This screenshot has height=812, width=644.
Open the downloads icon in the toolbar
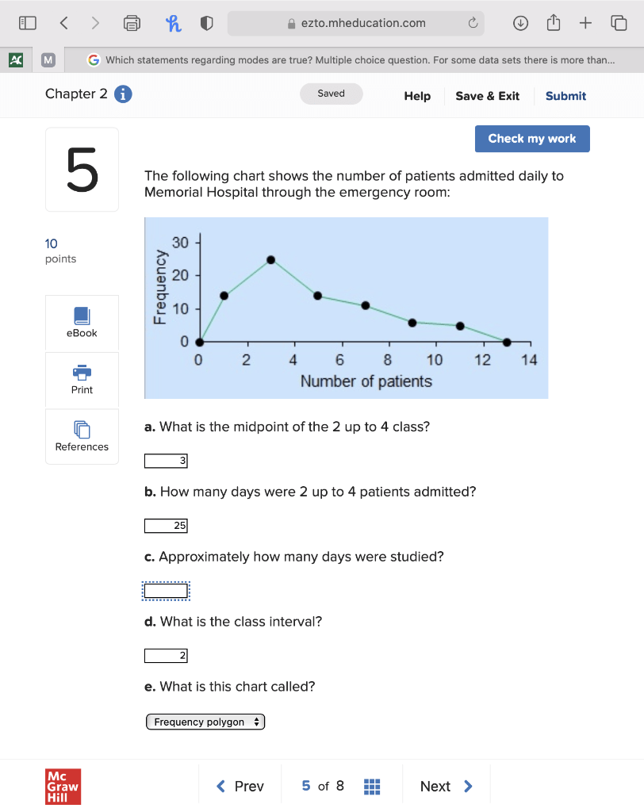(x=520, y=23)
